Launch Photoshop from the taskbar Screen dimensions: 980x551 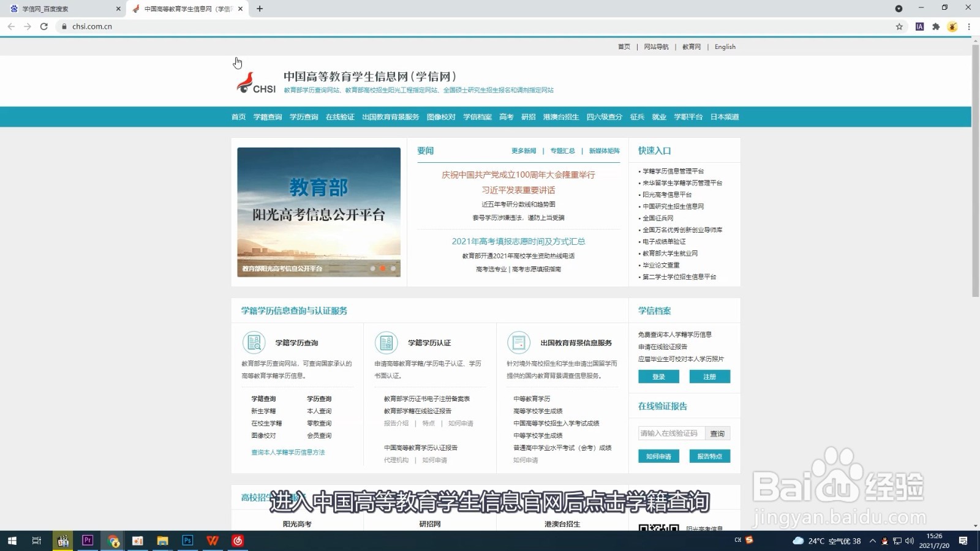click(187, 541)
